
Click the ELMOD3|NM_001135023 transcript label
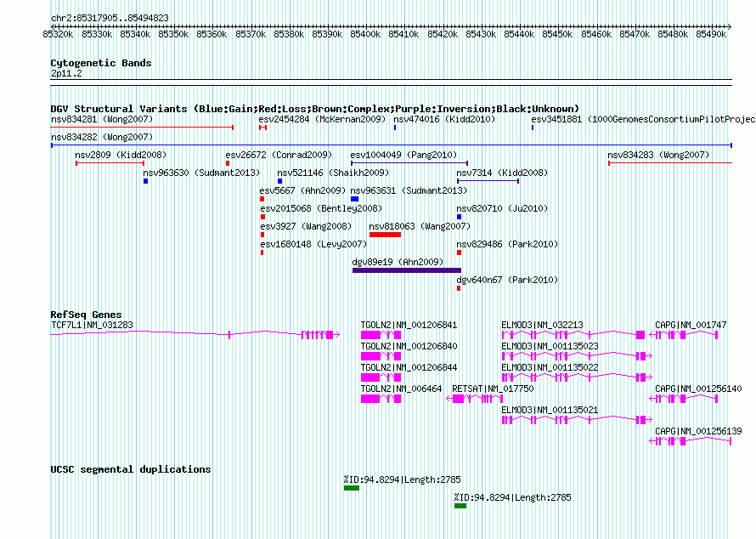point(550,347)
